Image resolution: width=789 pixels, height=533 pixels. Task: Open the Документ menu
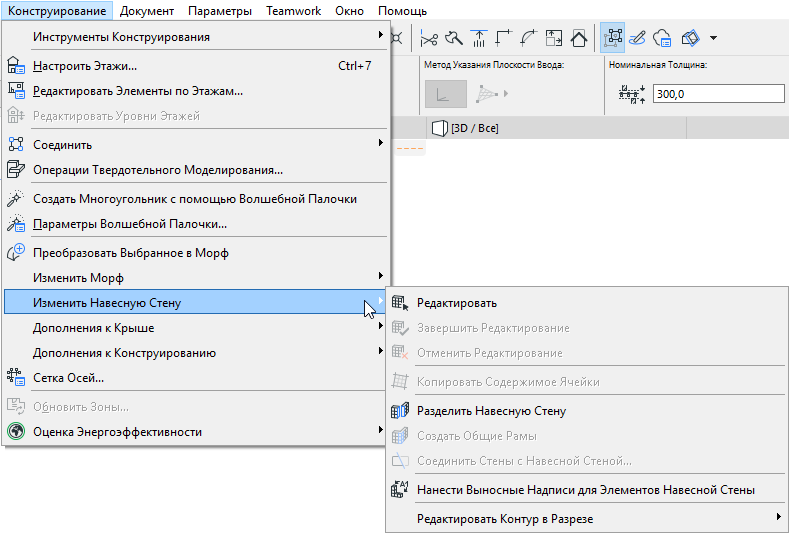click(x=147, y=11)
